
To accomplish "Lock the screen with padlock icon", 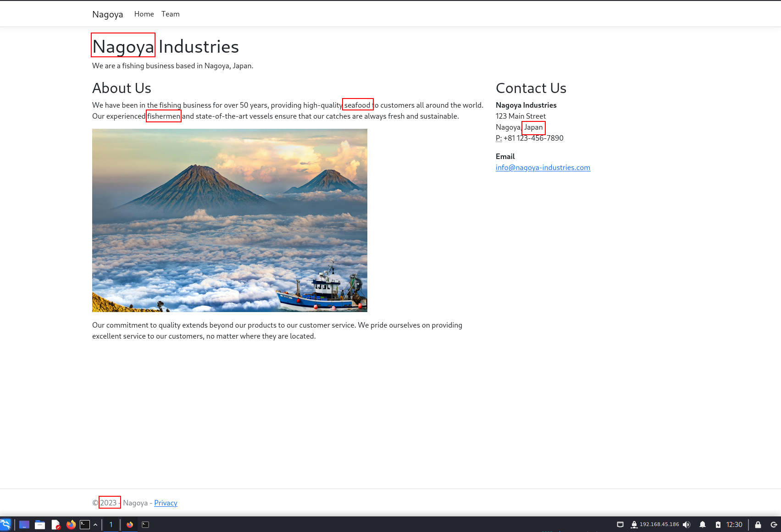I will 758,525.
